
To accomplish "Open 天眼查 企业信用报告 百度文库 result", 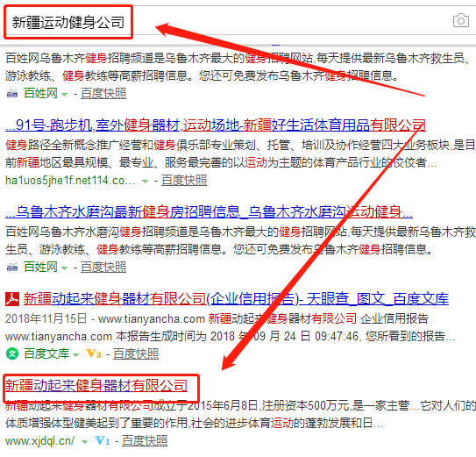I will point(236,299).
